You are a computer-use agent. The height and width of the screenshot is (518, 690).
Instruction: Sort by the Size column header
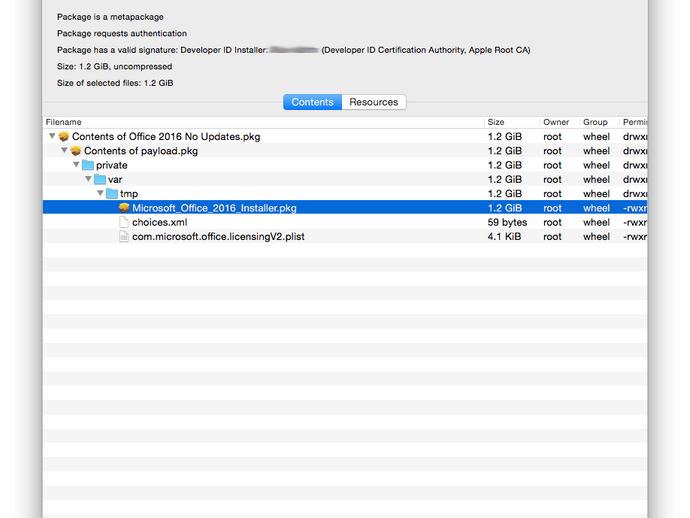click(x=512, y=122)
